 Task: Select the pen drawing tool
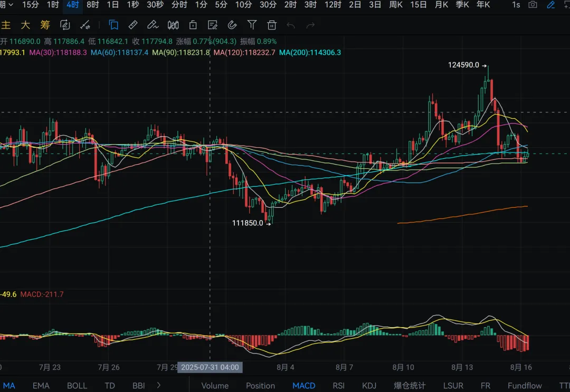153,25
